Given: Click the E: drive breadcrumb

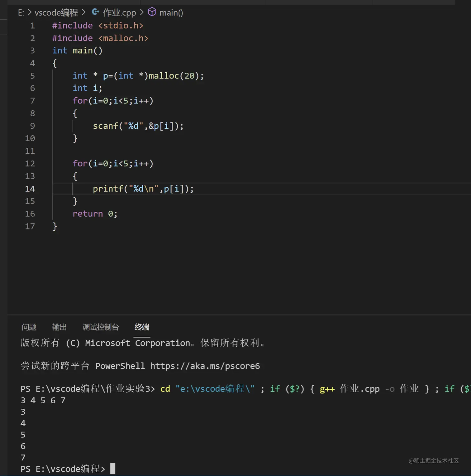Looking at the screenshot, I should [x=21, y=12].
